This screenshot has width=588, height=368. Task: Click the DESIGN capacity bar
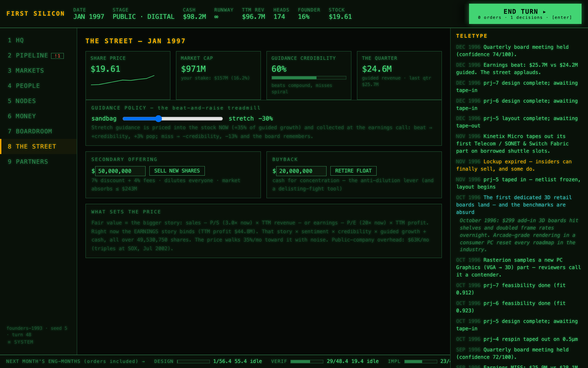click(x=193, y=361)
